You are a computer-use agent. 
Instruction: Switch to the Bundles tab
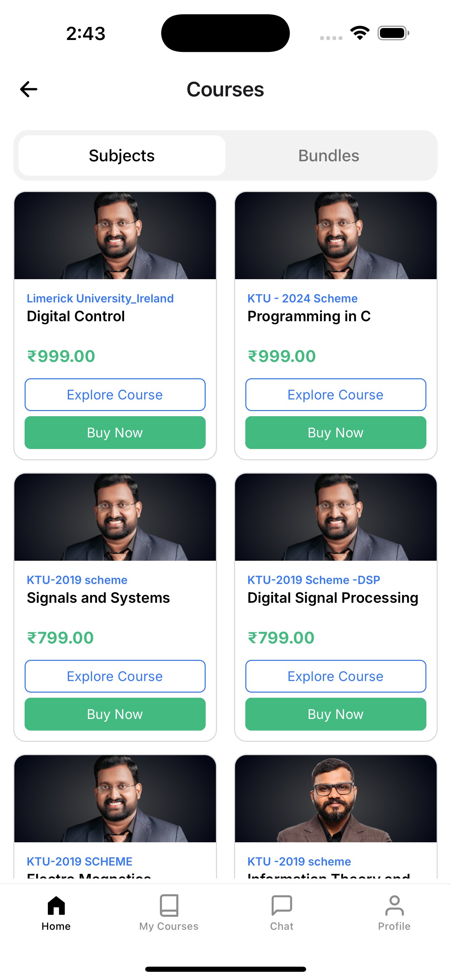[x=329, y=155]
